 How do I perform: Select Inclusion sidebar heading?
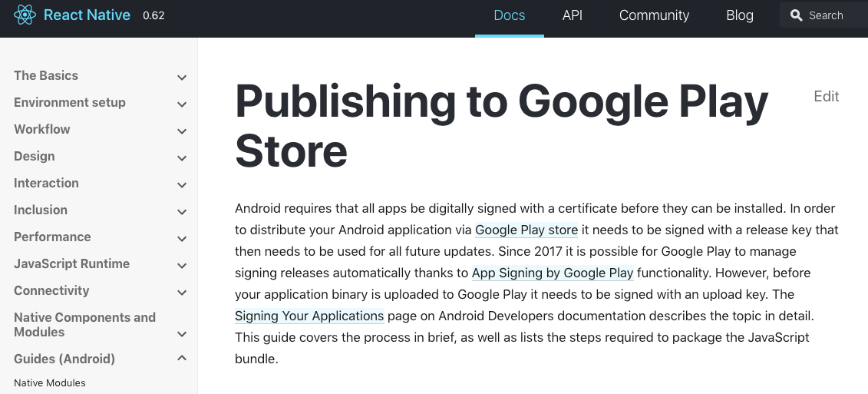coord(41,210)
